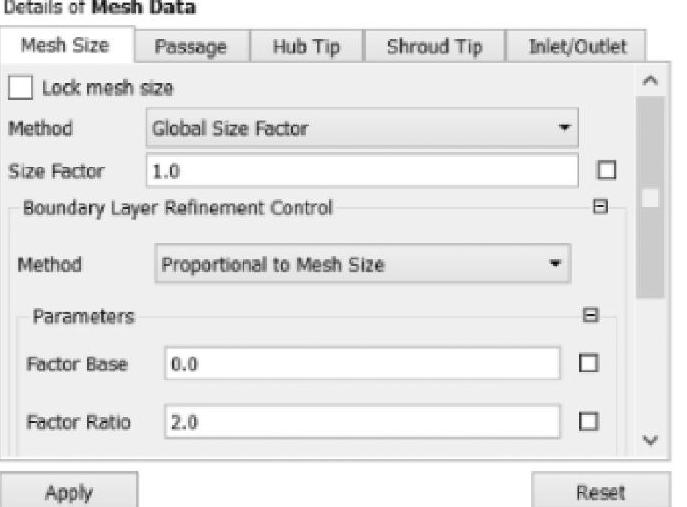Focus the Factor Ratio value field

[362, 422]
